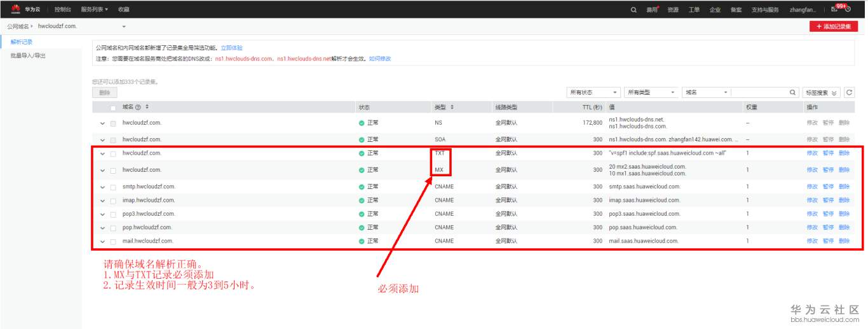Click 公网域名 in the breadcrumb
868x329 pixels.
(x=19, y=26)
